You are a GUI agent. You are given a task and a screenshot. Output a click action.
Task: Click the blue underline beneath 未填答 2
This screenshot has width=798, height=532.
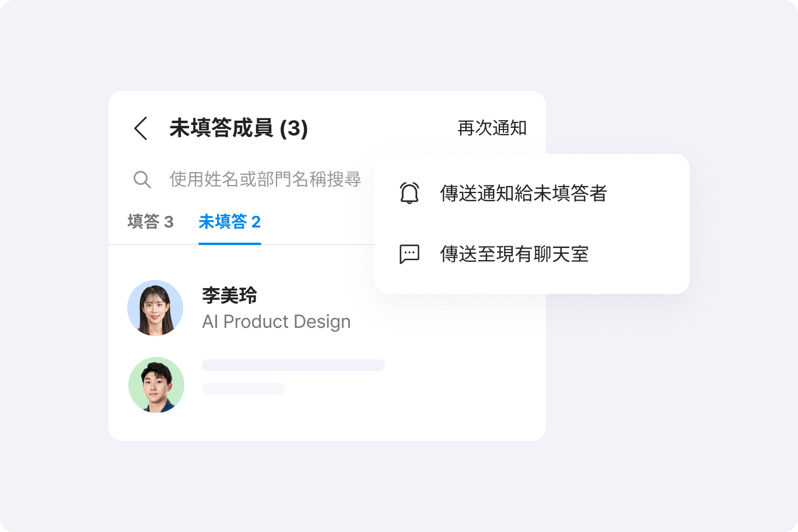[x=229, y=243]
